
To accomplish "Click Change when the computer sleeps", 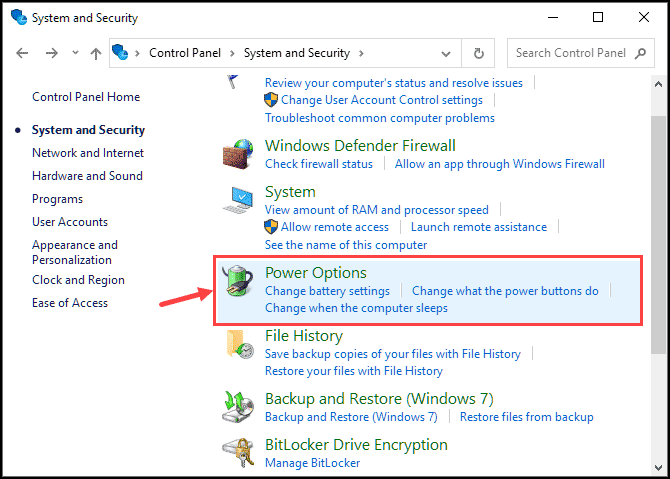I will (356, 308).
